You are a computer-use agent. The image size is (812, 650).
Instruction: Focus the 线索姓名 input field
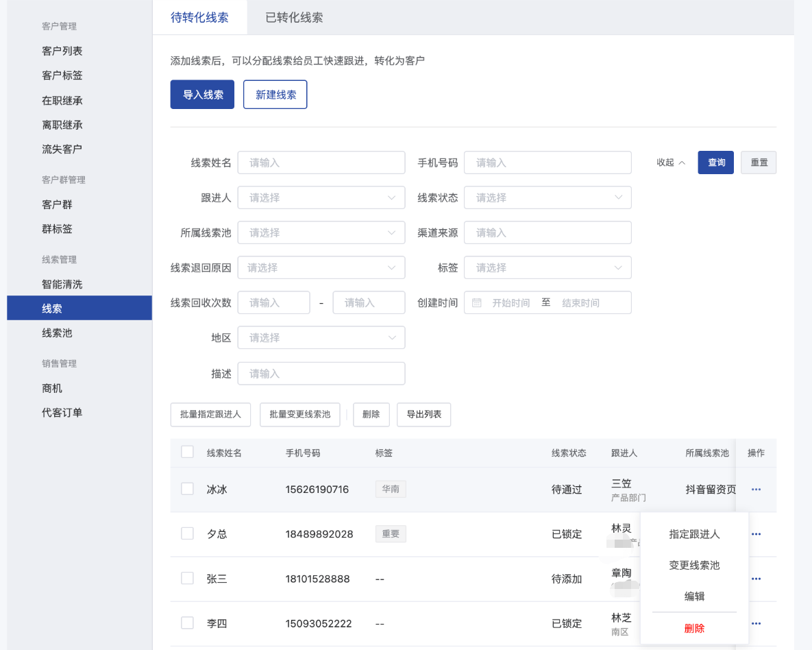click(321, 162)
